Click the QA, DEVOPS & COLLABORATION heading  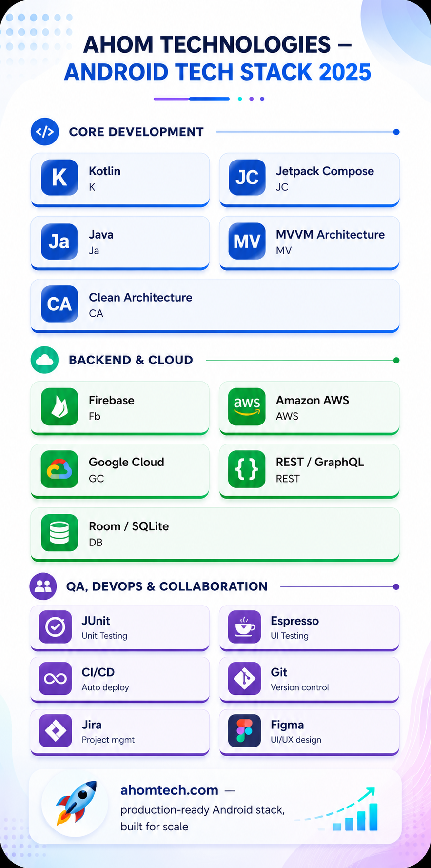coord(167,586)
